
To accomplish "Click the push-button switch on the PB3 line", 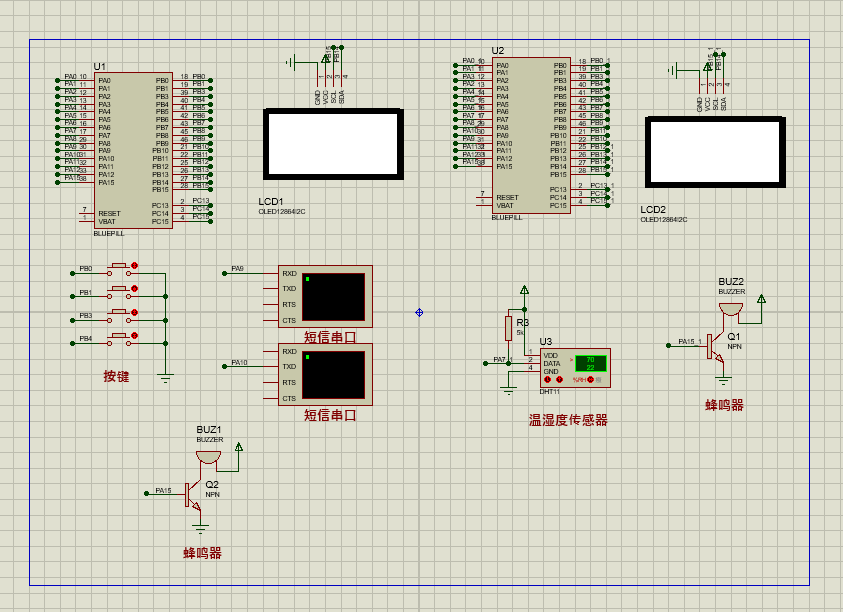I will pyautogui.click(x=119, y=316).
